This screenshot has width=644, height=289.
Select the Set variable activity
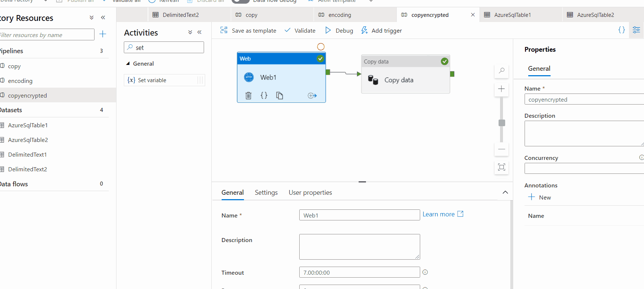coord(164,80)
